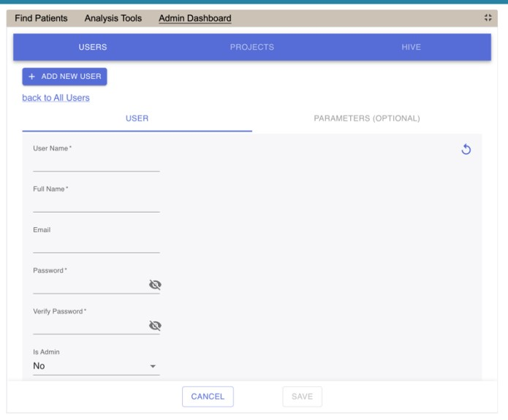Image resolution: width=508 pixels, height=420 pixels.
Task: Click into the User Name field
Action: click(96, 164)
